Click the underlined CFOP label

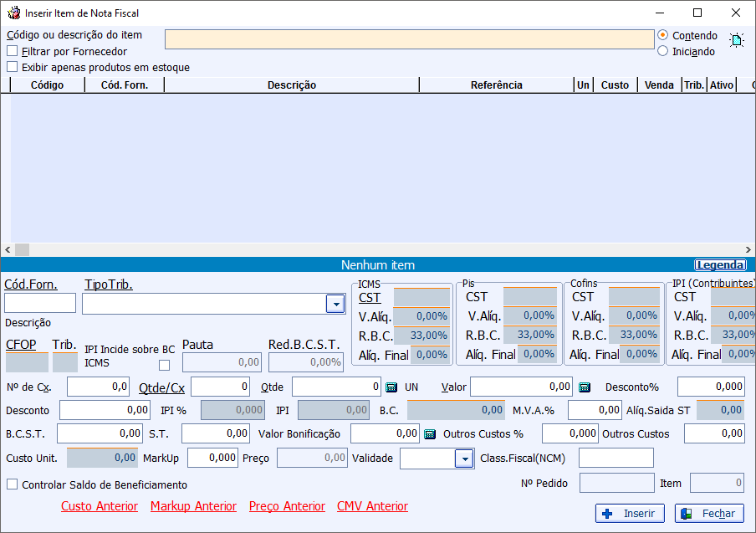coord(21,345)
